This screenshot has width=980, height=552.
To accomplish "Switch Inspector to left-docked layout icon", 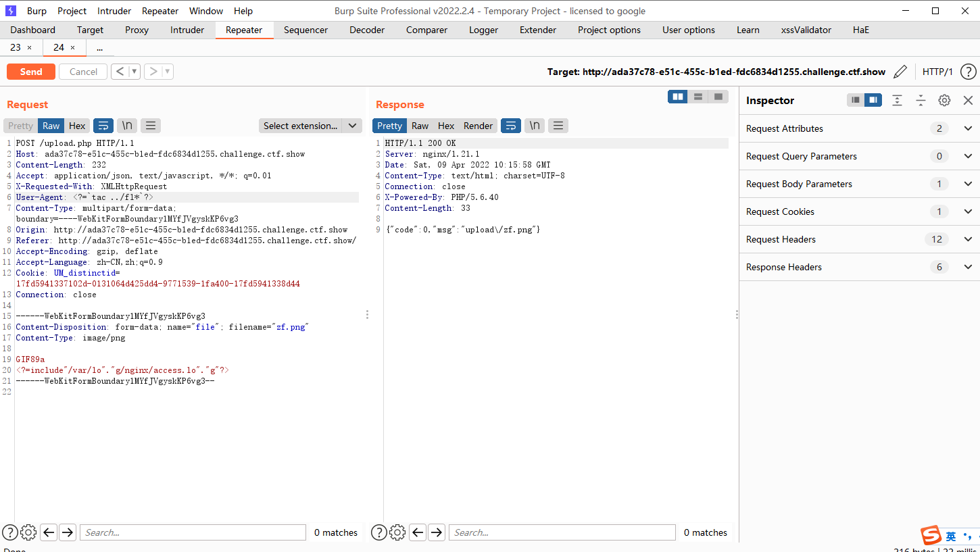I will click(856, 100).
